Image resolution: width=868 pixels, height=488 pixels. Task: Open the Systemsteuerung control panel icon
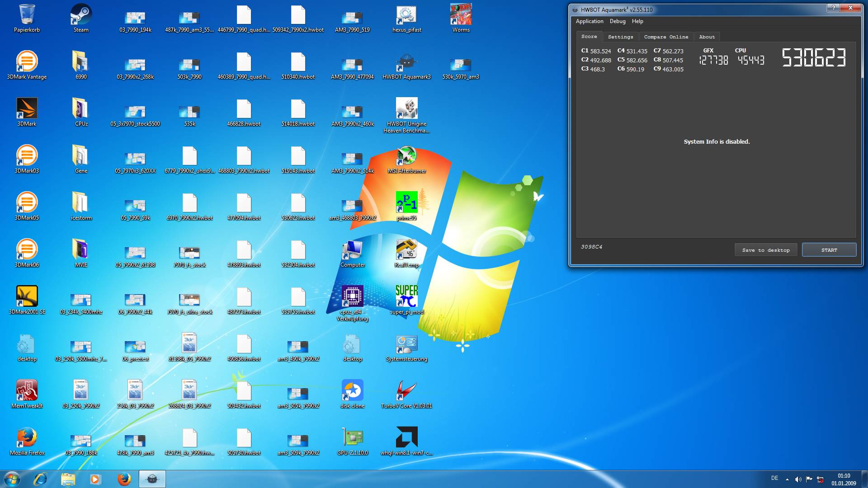click(406, 347)
